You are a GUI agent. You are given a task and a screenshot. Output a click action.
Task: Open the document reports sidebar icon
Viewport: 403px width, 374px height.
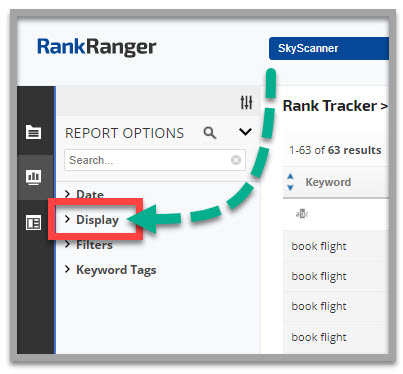[34, 132]
